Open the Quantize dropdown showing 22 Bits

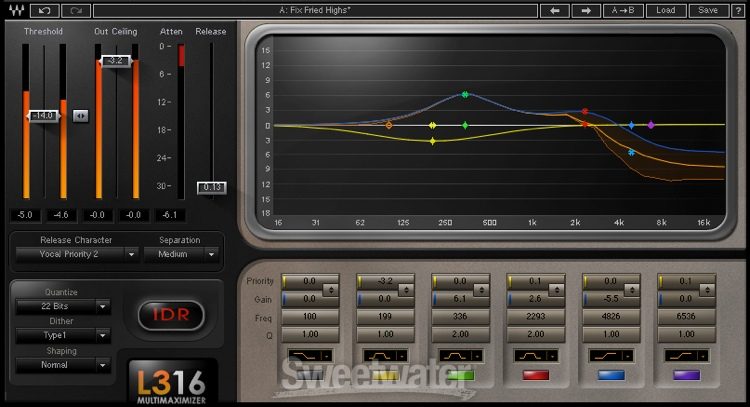click(63, 307)
